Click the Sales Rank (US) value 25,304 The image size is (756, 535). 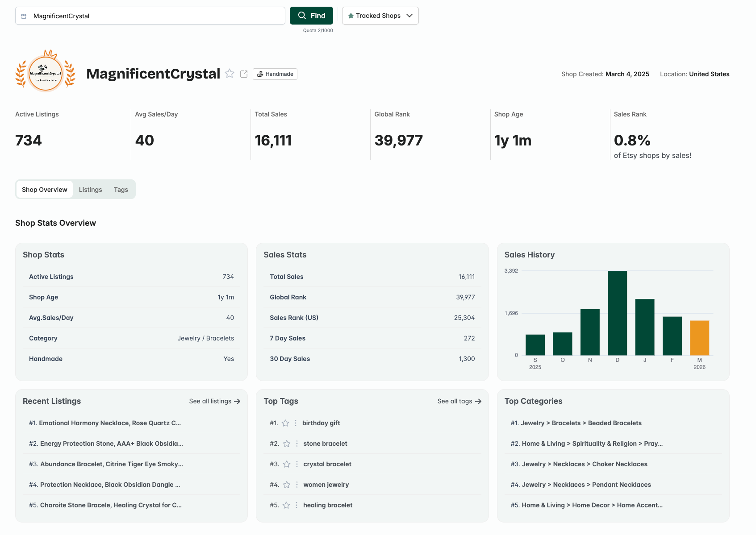click(464, 318)
